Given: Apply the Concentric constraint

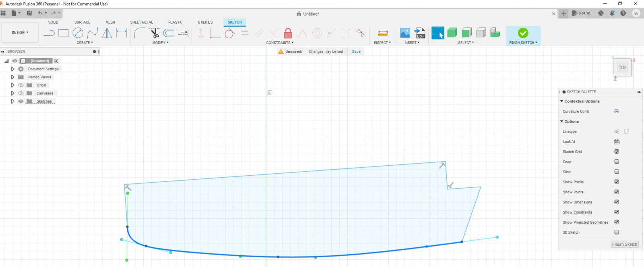Looking at the screenshot, I should tap(317, 33).
